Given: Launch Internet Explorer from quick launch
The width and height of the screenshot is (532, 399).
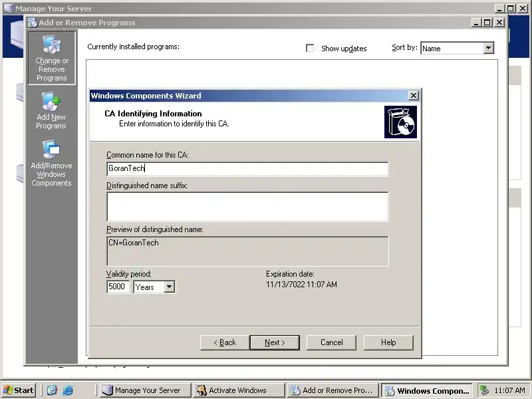Looking at the screenshot, I should pos(68,390).
